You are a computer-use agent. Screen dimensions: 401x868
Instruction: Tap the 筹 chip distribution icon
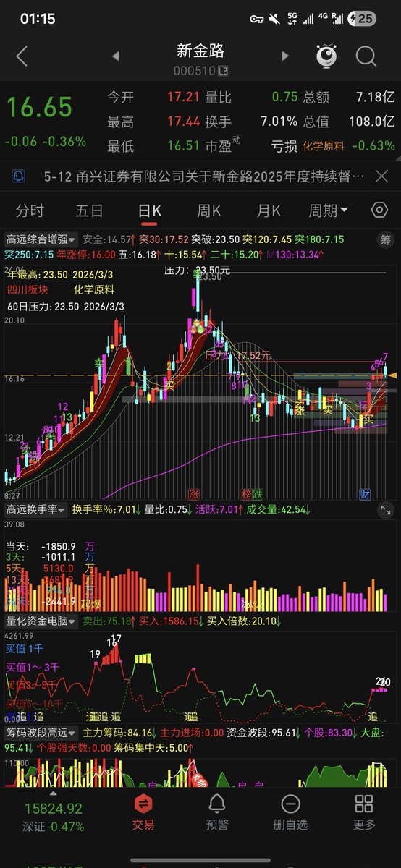point(386,239)
